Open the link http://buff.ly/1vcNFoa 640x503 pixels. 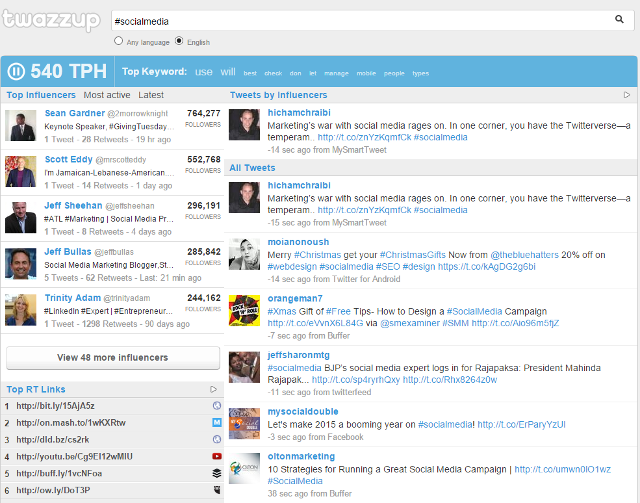59,474
